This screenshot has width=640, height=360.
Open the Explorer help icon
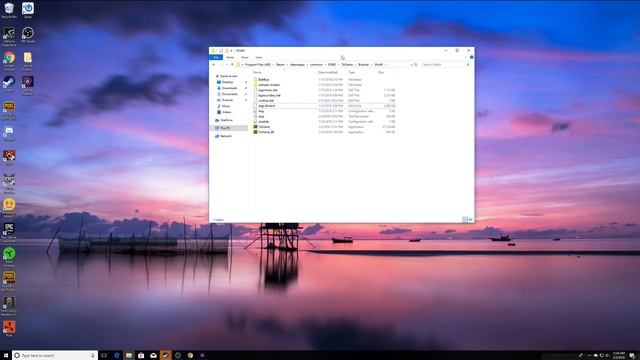coord(471,57)
